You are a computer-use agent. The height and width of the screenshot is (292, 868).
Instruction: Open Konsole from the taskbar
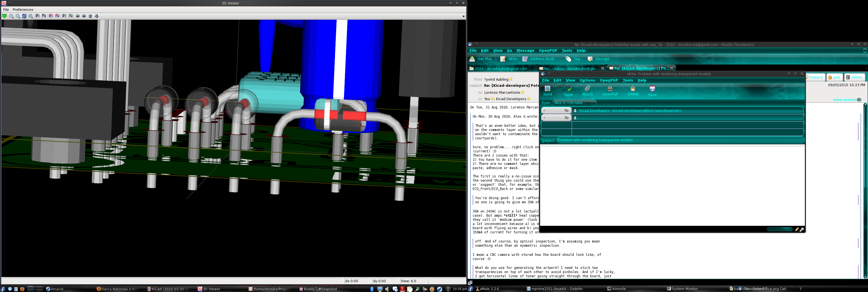619,289
